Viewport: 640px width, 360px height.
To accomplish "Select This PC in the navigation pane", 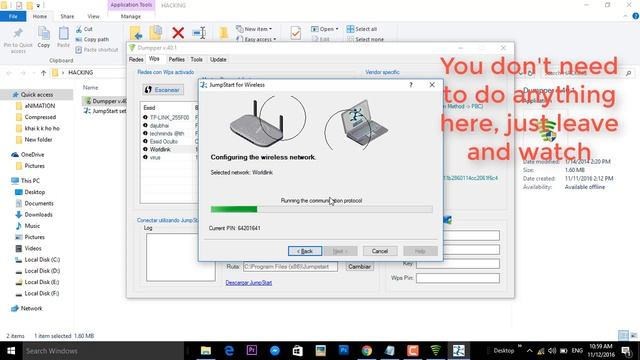I will tap(30, 180).
